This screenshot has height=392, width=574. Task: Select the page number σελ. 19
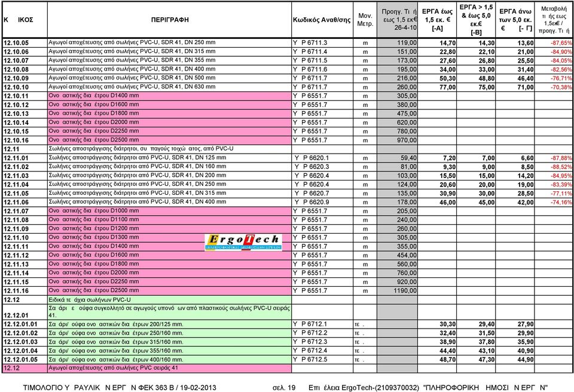click(284, 387)
